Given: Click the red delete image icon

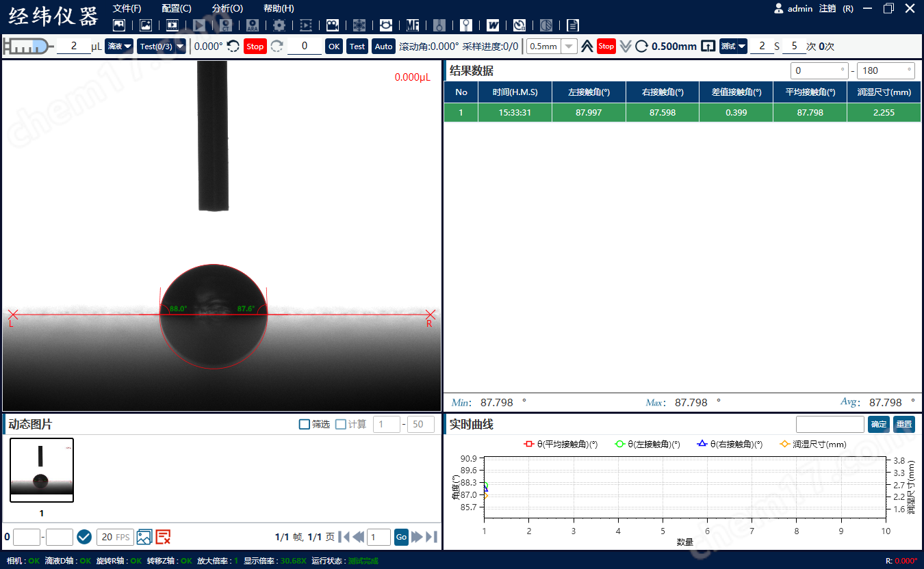Looking at the screenshot, I should coord(163,537).
